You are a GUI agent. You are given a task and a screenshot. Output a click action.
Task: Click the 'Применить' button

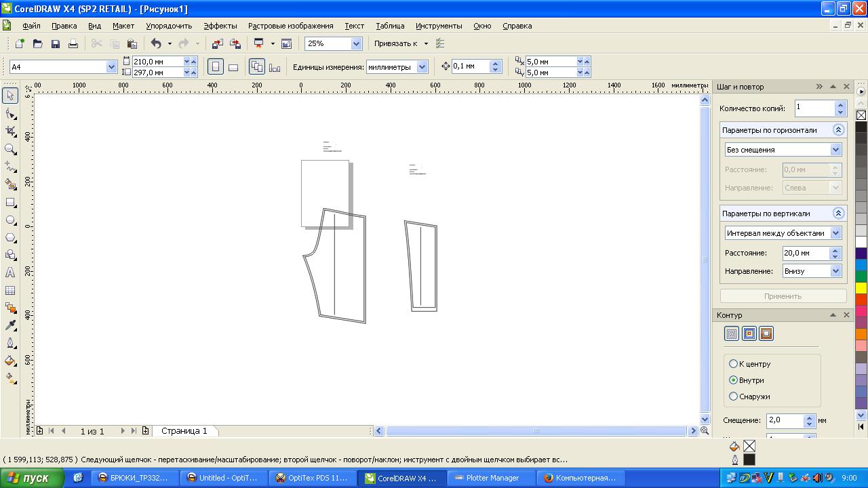[x=783, y=296]
